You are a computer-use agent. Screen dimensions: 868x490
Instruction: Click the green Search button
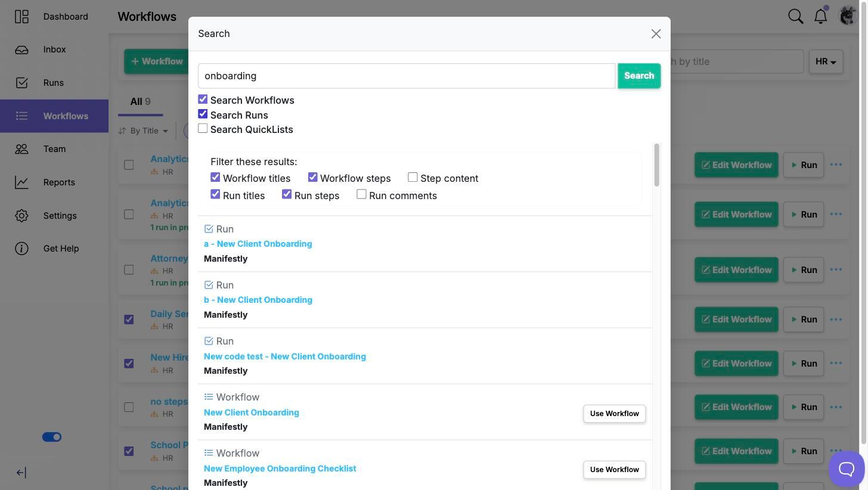[639, 76]
